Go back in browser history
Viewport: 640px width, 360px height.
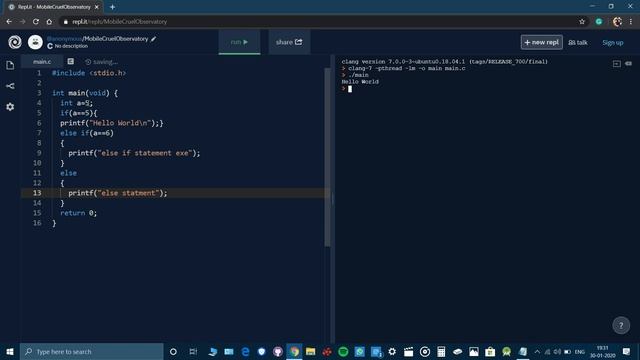point(9,22)
